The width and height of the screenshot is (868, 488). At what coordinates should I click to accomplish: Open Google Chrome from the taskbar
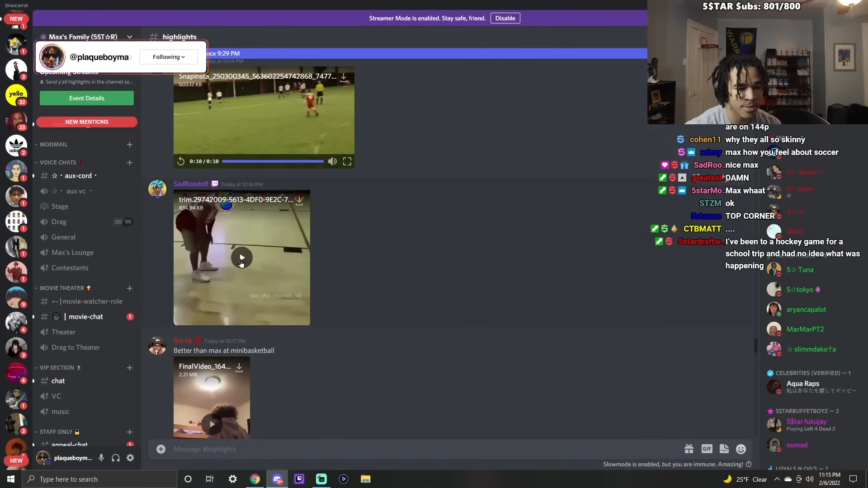(255, 479)
